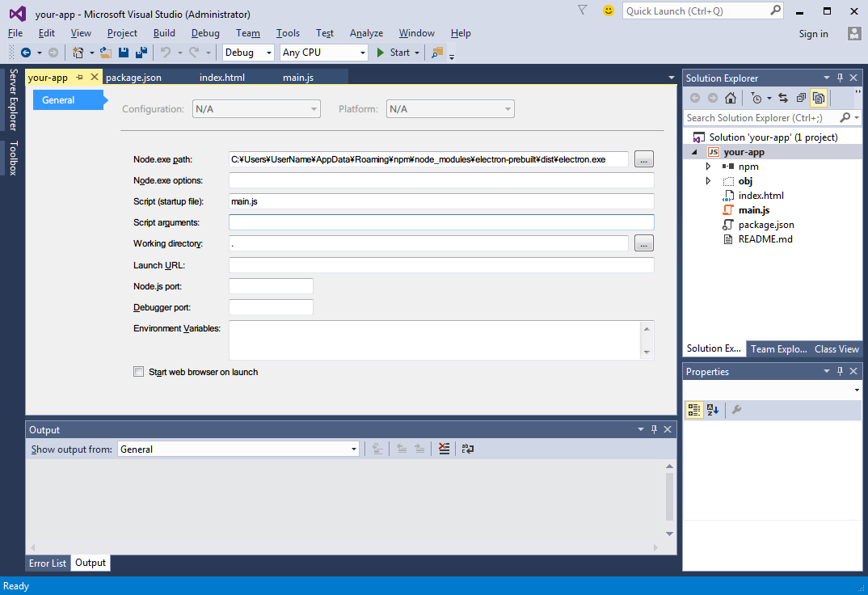Viewport: 868px width, 595px height.
Task: Click the Save All toolbar icon
Action: [141, 53]
